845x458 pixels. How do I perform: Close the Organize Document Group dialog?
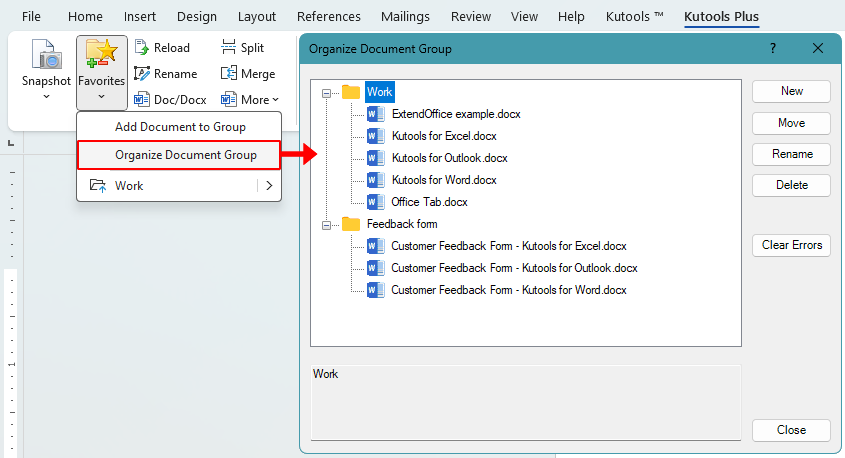[x=818, y=48]
